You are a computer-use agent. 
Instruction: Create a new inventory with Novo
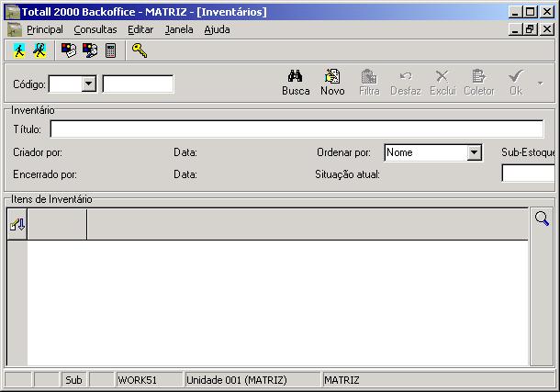pyautogui.click(x=332, y=82)
